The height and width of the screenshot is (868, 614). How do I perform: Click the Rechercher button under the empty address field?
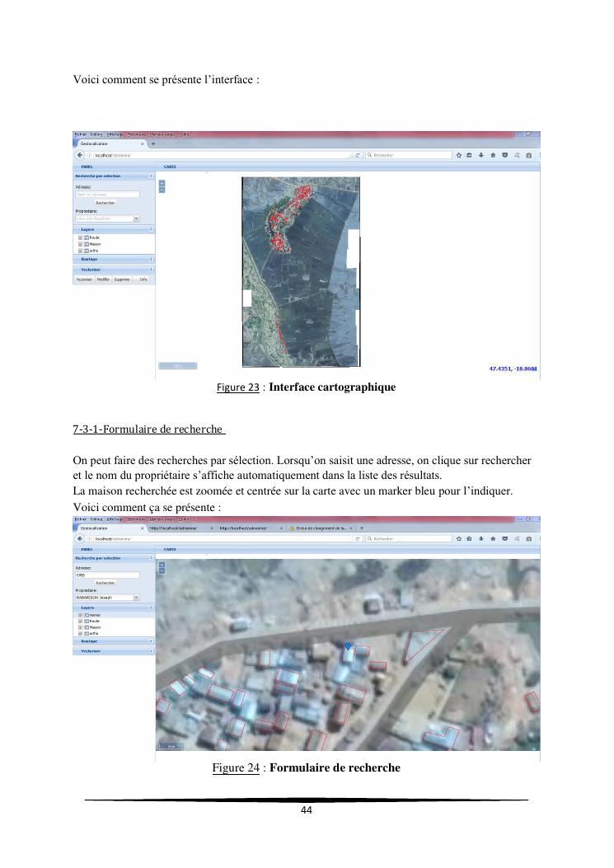pos(105,203)
